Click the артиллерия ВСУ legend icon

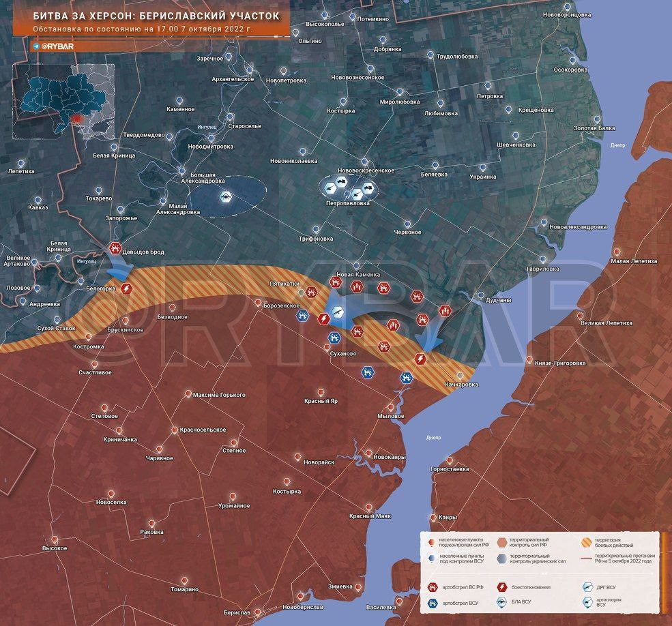click(586, 602)
